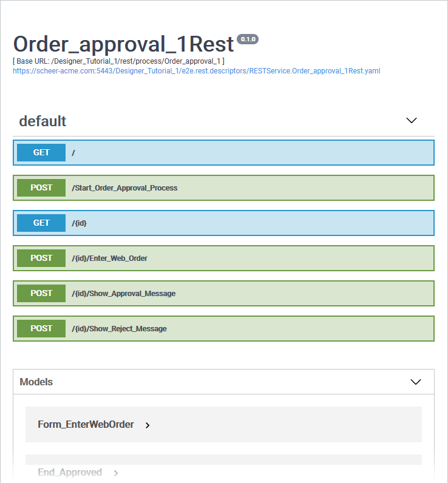Click the GET badge for root path
Viewport: 448px width, 483px height.
coord(41,152)
